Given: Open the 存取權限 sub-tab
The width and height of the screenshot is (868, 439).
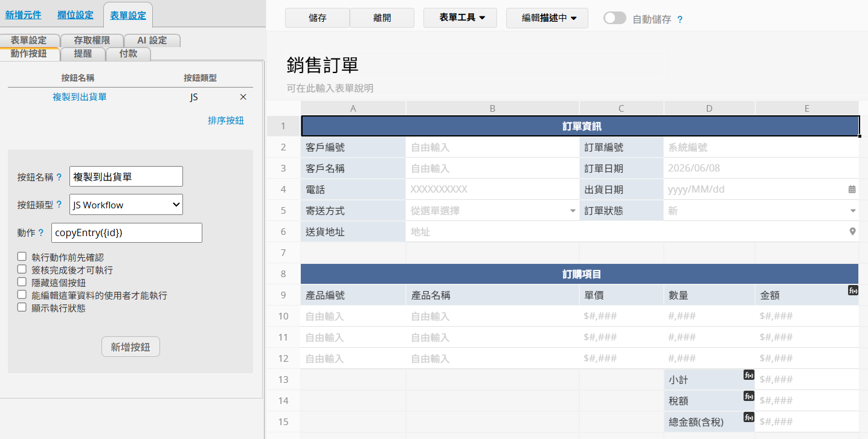Looking at the screenshot, I should click(x=92, y=40).
